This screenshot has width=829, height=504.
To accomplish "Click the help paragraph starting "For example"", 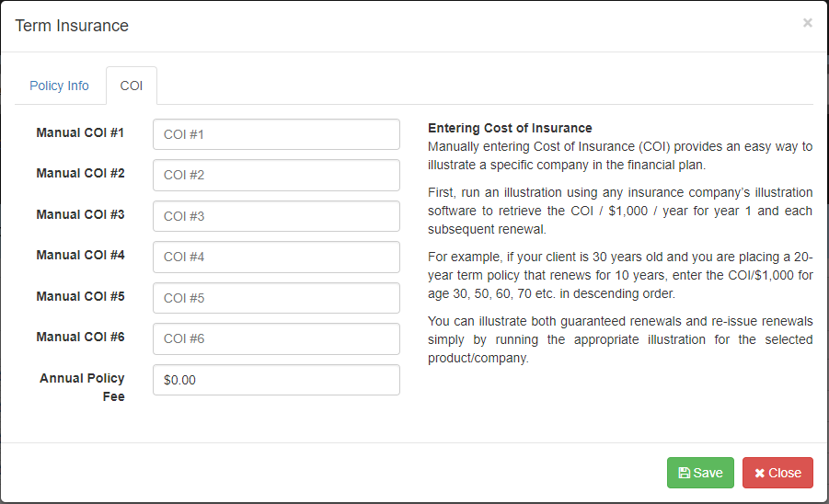I will click(620, 276).
